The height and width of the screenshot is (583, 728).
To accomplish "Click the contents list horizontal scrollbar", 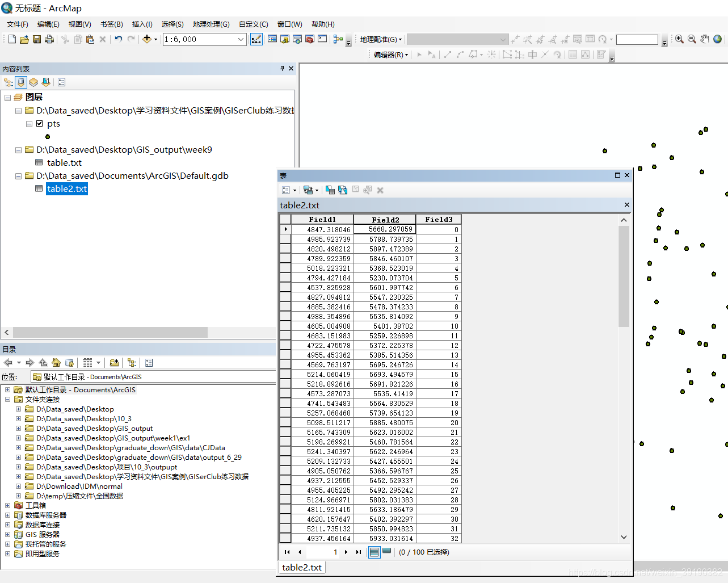I will 110,332.
